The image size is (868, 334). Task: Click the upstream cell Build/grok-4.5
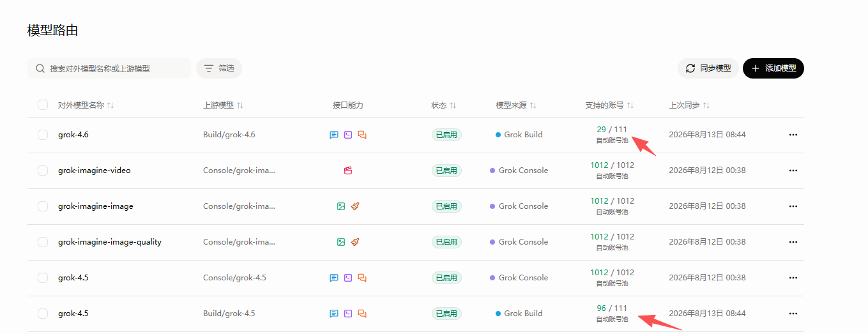coord(229,314)
